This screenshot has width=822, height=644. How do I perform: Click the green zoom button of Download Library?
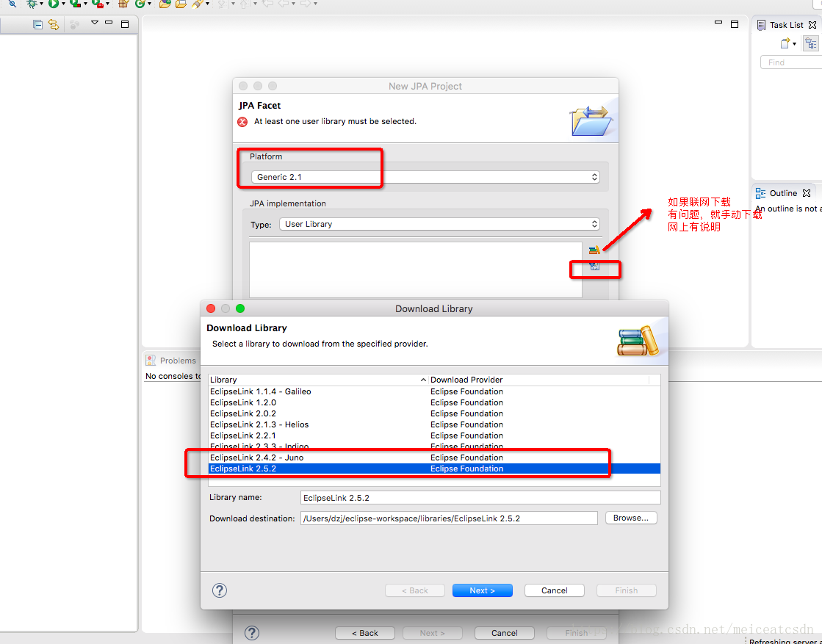[240, 308]
